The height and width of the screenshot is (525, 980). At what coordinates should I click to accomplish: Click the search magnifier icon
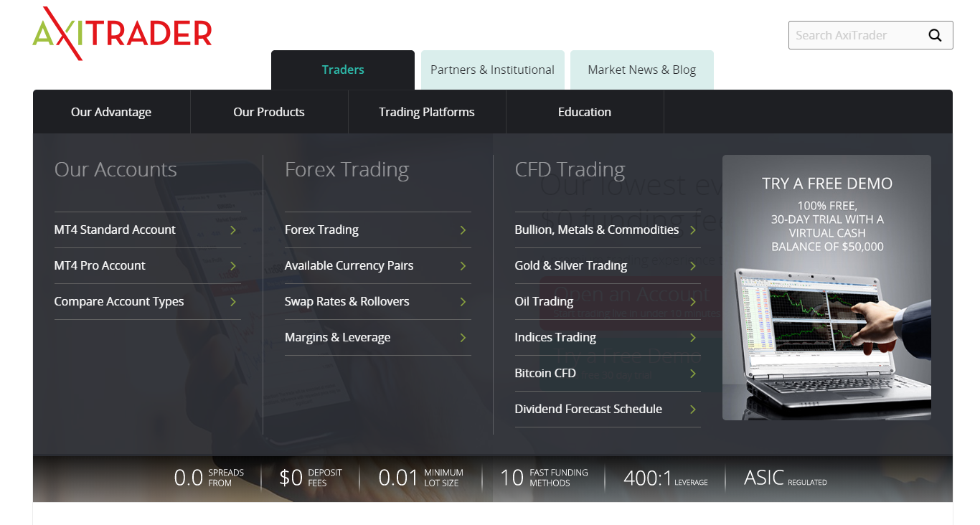pyautogui.click(x=935, y=35)
